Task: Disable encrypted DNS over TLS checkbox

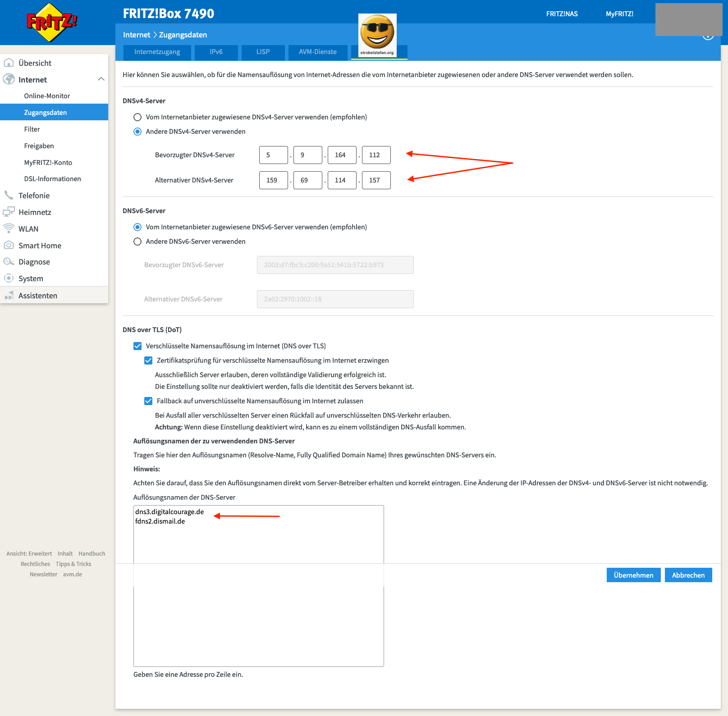Action: (137, 346)
